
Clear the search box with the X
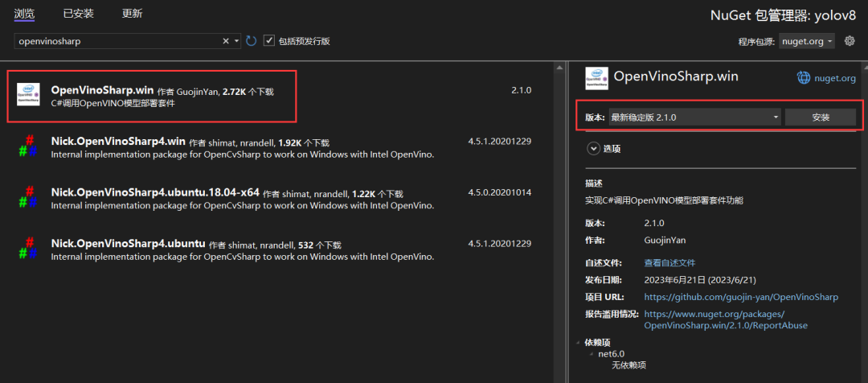[225, 41]
